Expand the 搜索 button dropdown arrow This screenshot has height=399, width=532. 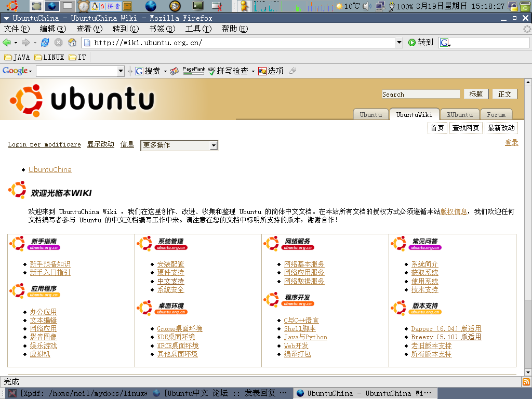click(165, 71)
